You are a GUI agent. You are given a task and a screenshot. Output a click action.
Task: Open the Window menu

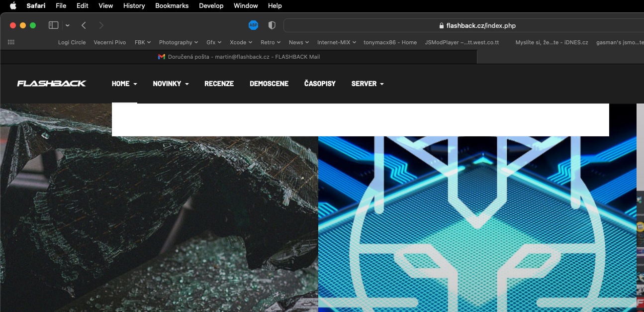tap(246, 6)
